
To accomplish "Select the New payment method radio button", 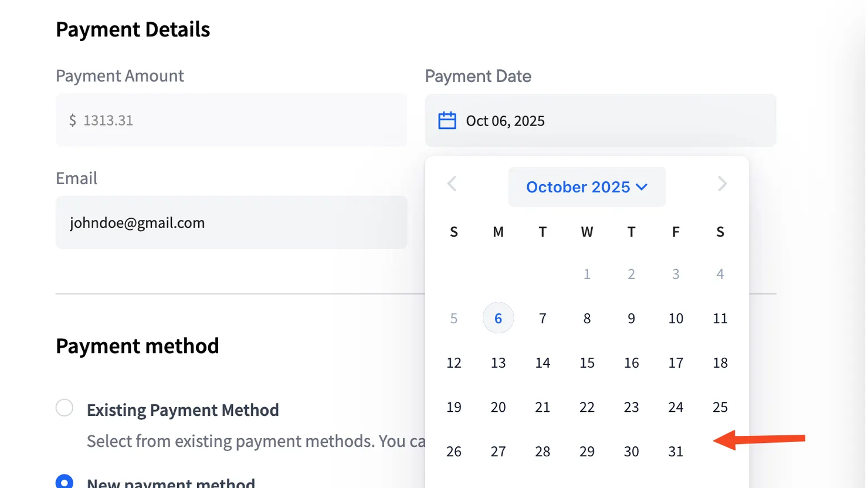I will (x=65, y=482).
